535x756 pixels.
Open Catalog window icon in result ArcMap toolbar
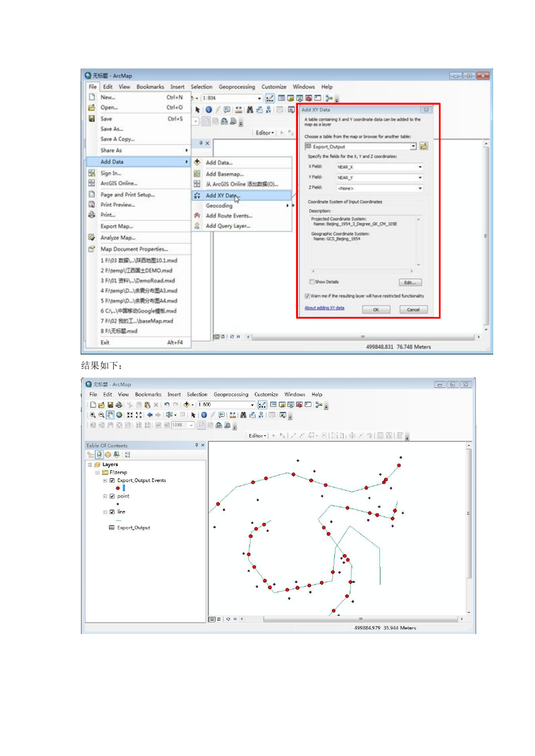coord(282,404)
